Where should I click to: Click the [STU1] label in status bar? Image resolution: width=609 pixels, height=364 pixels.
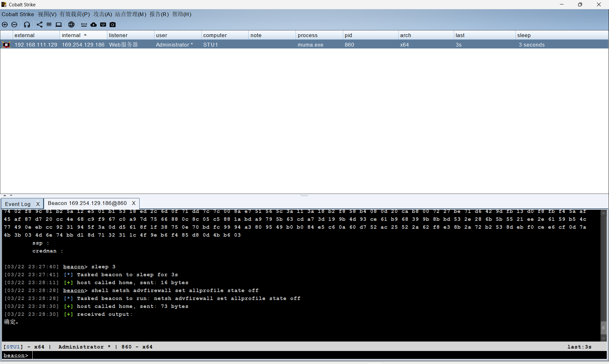pos(13,347)
